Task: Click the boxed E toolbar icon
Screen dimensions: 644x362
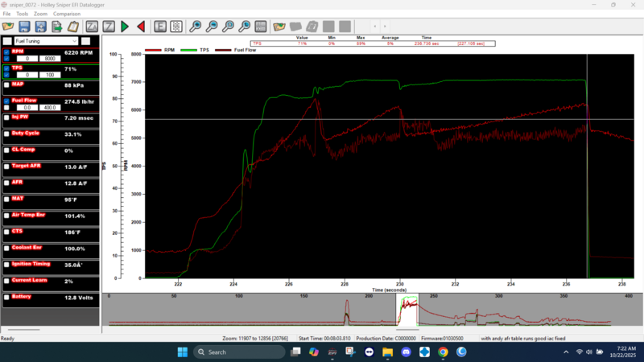Action: click(160, 27)
